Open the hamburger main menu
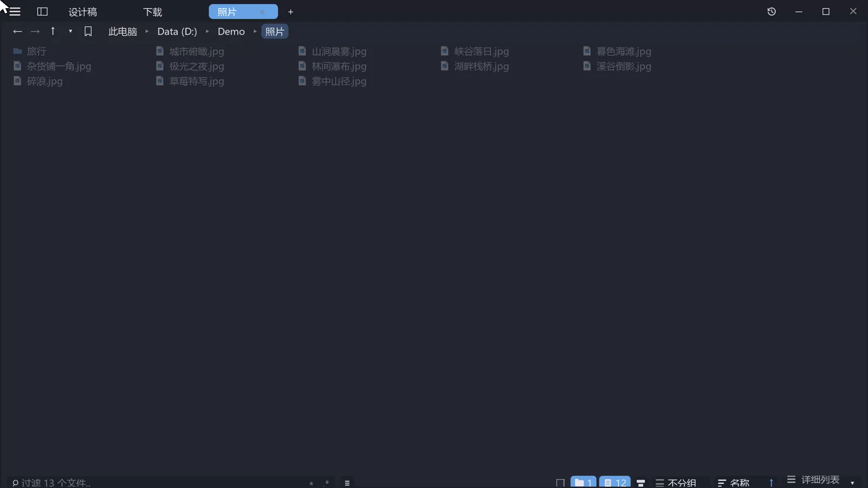The image size is (868, 488). (x=15, y=12)
